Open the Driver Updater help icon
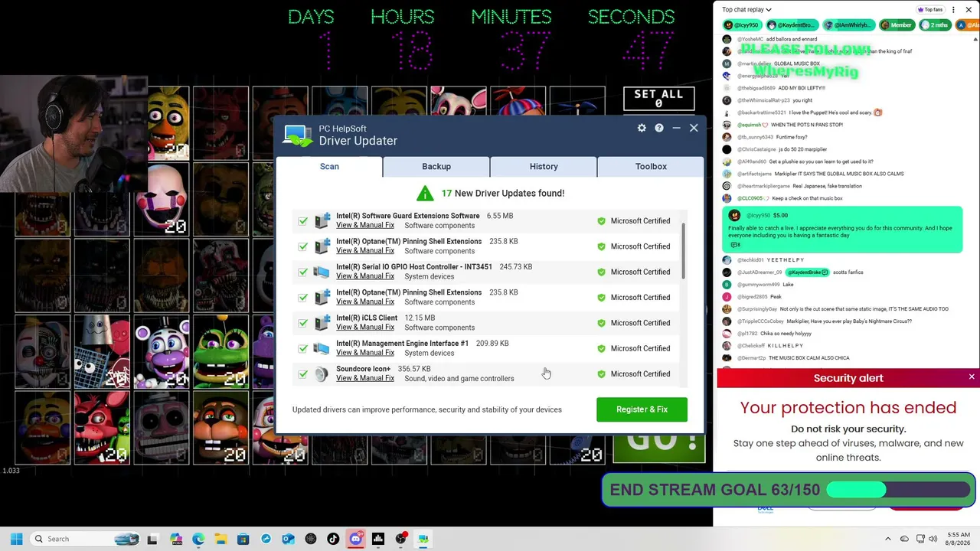 click(x=658, y=128)
